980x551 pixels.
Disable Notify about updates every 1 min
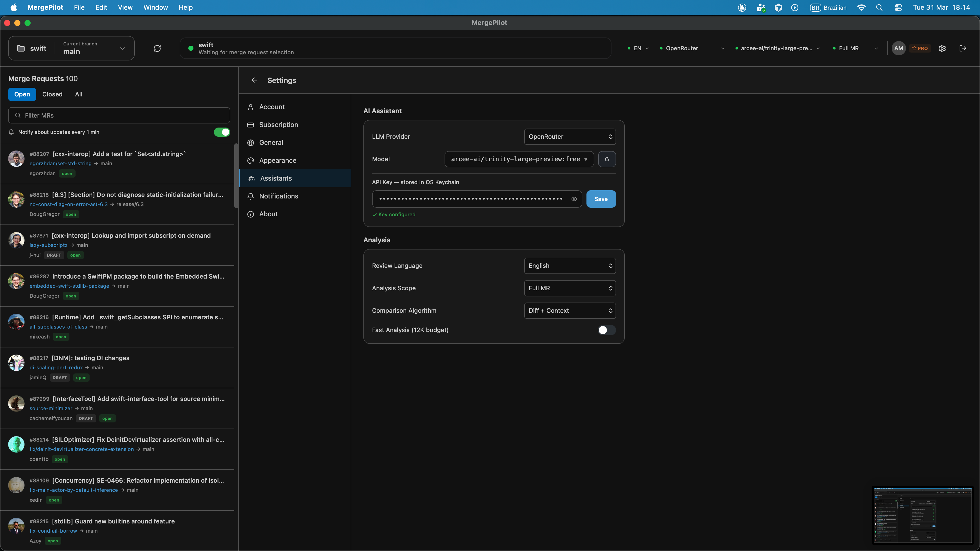pos(222,132)
